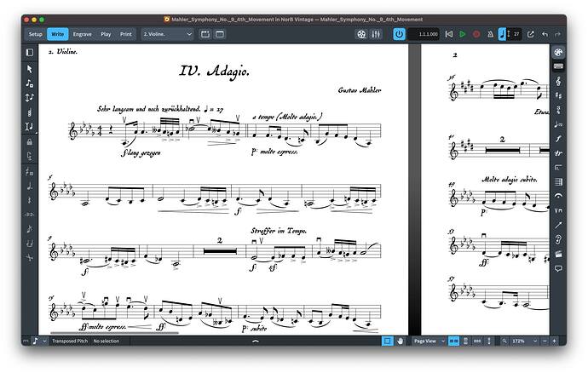Open the 172% zoom level dropdown

(x=524, y=341)
